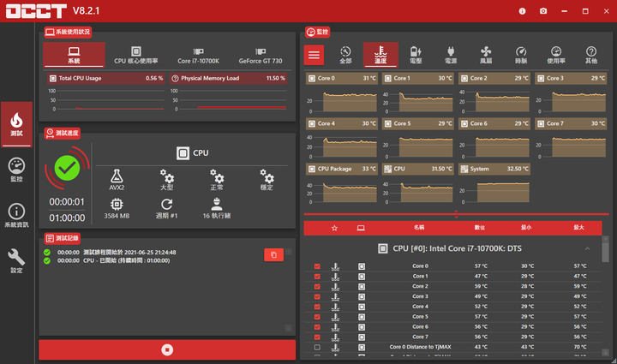Copy the test log to clipboard
Viewport: 617px width, 364px height.
(274, 254)
